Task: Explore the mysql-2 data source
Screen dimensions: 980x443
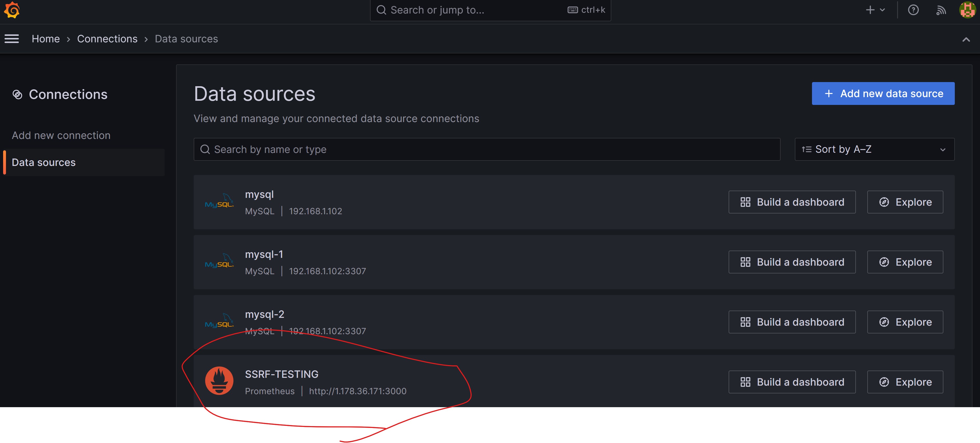Action: point(905,322)
